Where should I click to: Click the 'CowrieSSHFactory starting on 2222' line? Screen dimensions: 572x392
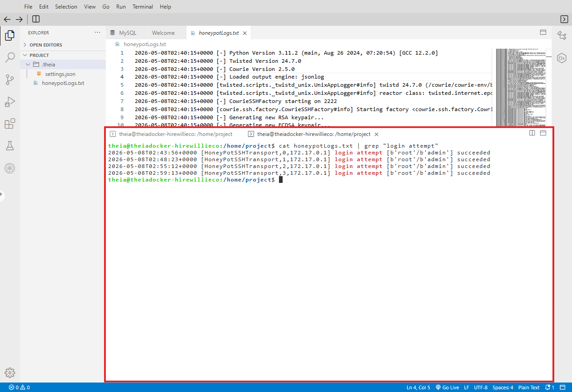click(236, 101)
